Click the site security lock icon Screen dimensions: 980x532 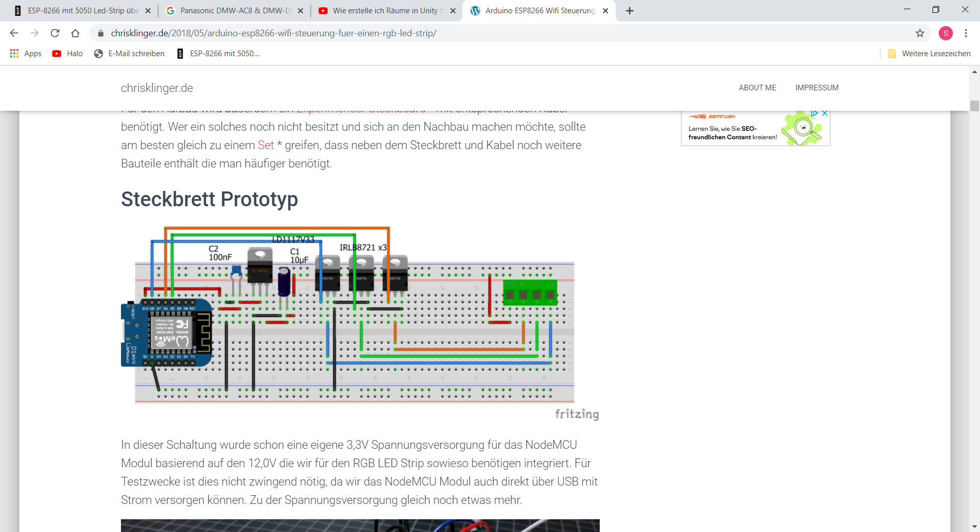pyautogui.click(x=100, y=33)
